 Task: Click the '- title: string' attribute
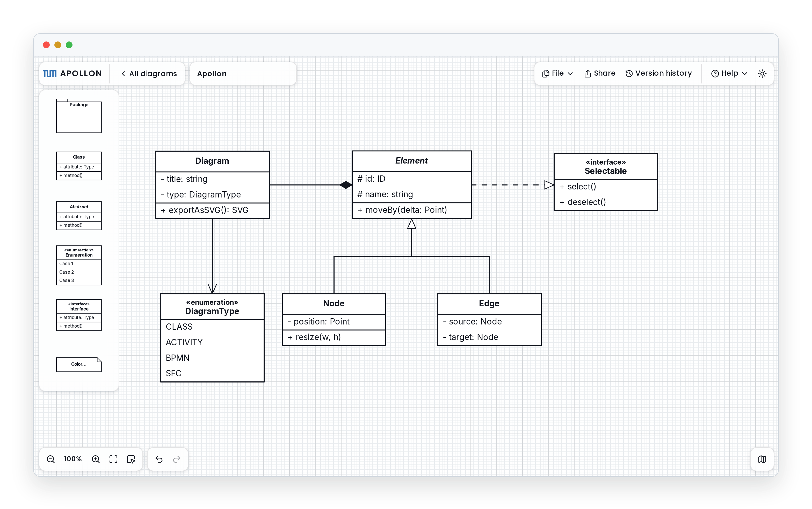coord(212,179)
